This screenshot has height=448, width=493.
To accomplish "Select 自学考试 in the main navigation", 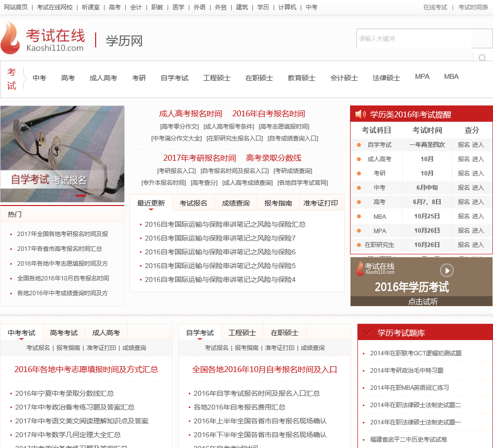I will point(175,78).
